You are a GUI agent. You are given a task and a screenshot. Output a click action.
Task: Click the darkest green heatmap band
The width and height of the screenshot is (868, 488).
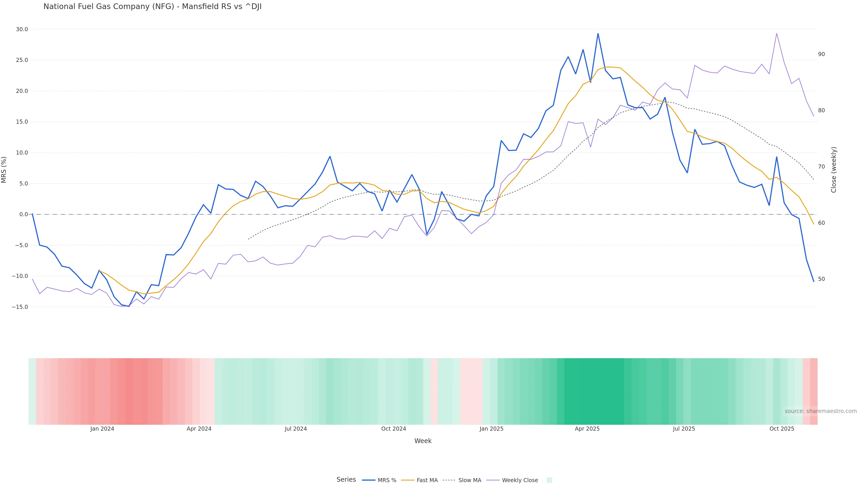pos(594,391)
